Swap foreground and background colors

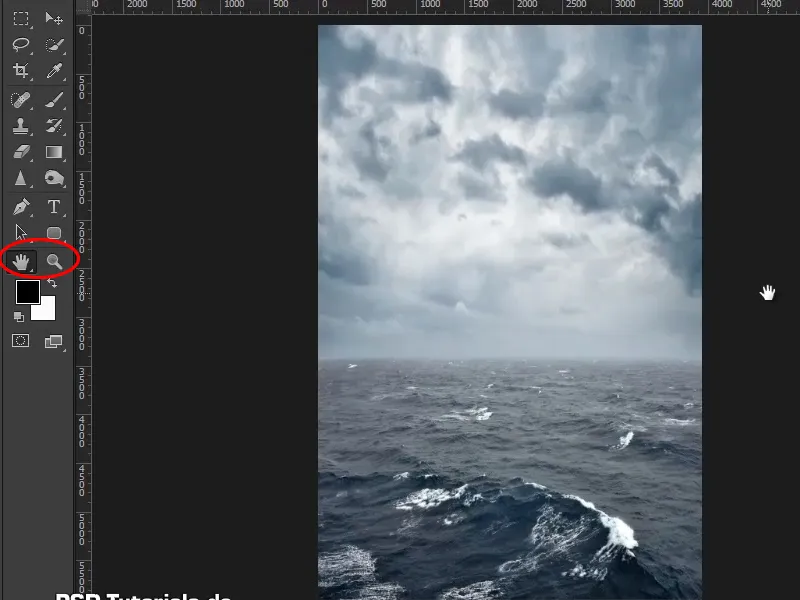tap(52, 283)
